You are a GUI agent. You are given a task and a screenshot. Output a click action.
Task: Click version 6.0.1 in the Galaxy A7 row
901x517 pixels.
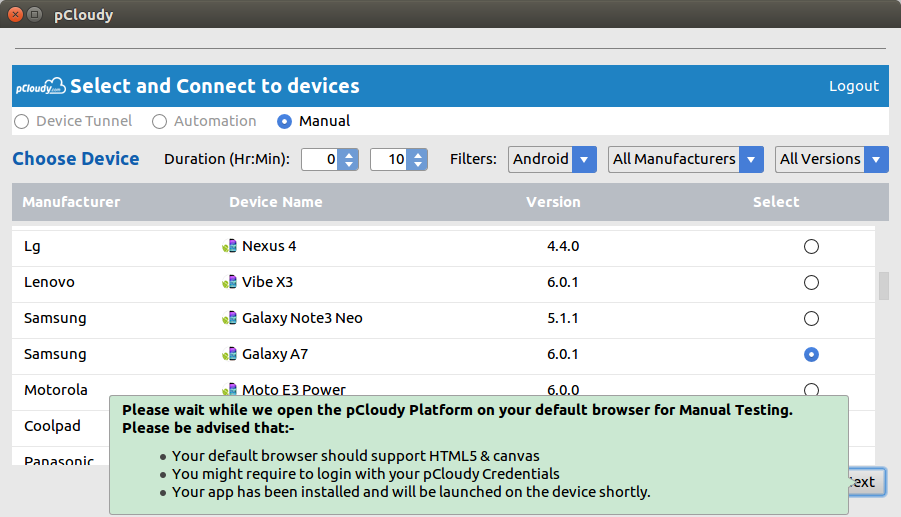click(x=563, y=354)
